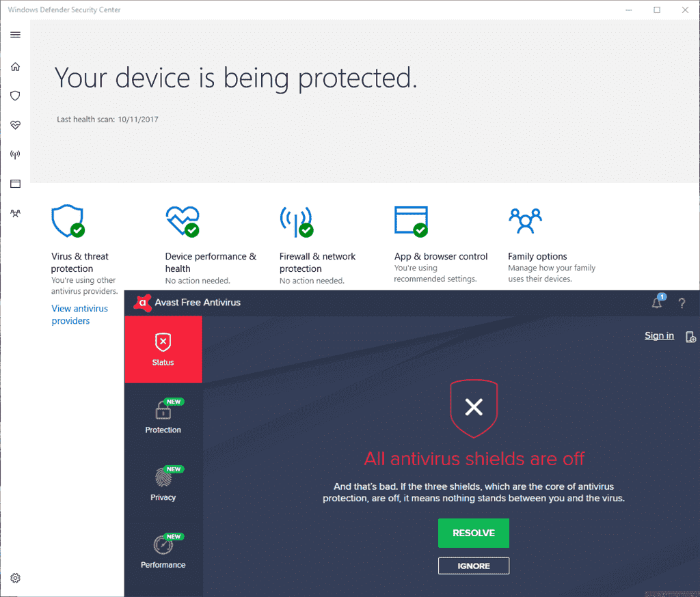Click the large Firewall & network antenna icon
This screenshot has width=700, height=597.
tap(297, 221)
